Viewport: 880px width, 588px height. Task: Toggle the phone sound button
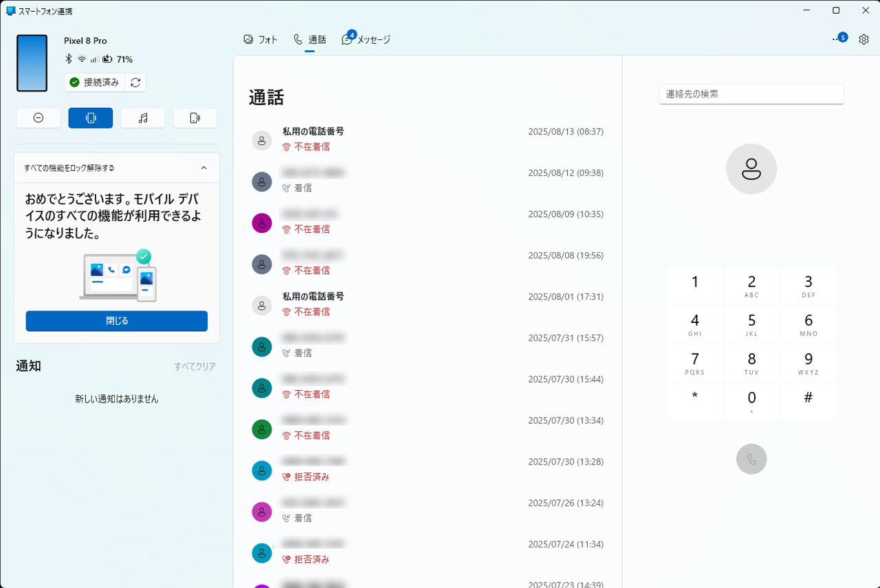(195, 118)
